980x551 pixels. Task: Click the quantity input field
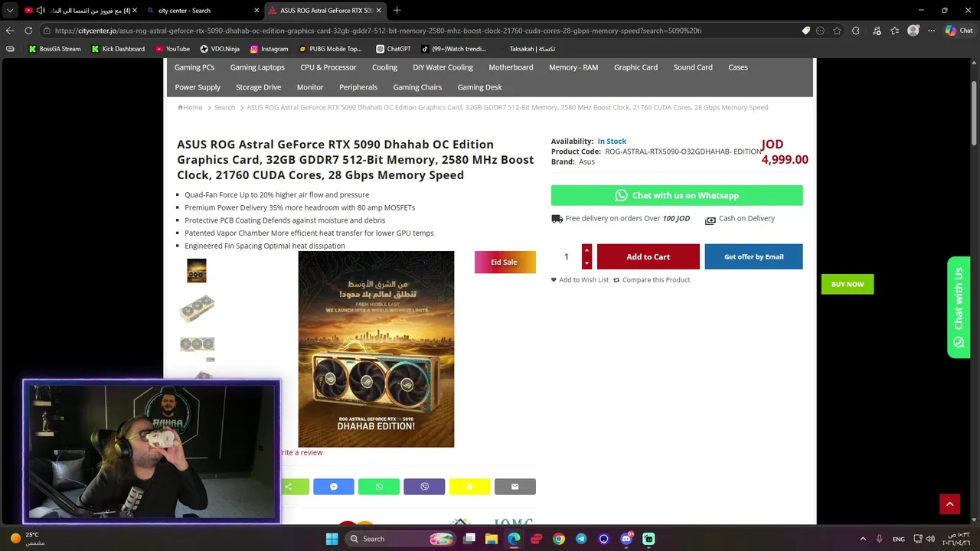[567, 257]
